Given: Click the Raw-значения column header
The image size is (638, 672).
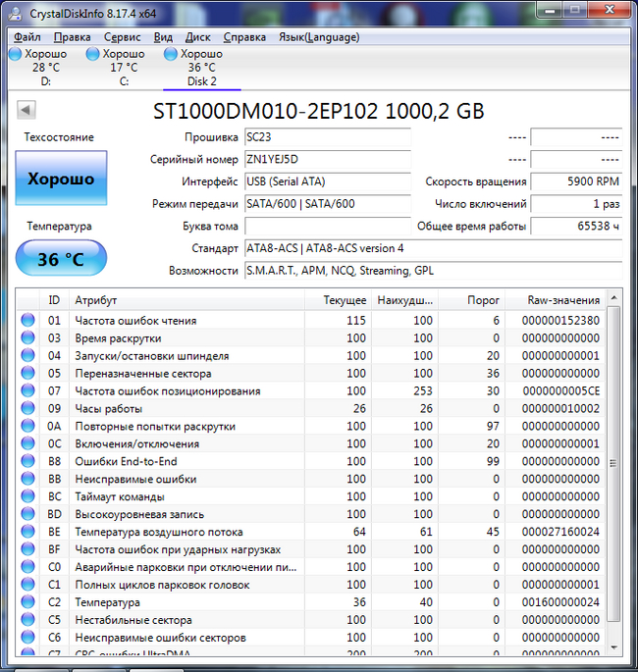Looking at the screenshot, I should coord(562,300).
